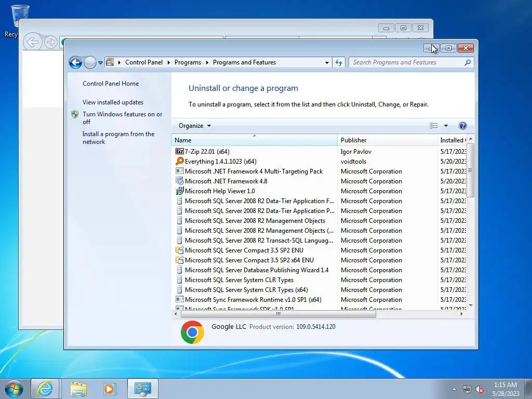Screen dimensions: 532x399
Task: Click the voidtools publisher cell
Action: [353, 162]
